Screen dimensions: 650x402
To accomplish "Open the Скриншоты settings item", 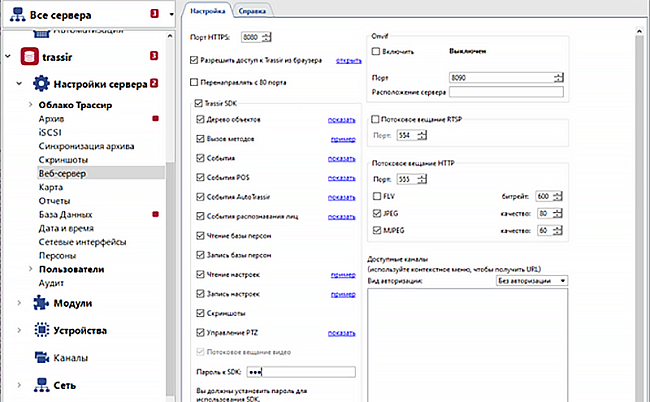I will (x=63, y=160).
